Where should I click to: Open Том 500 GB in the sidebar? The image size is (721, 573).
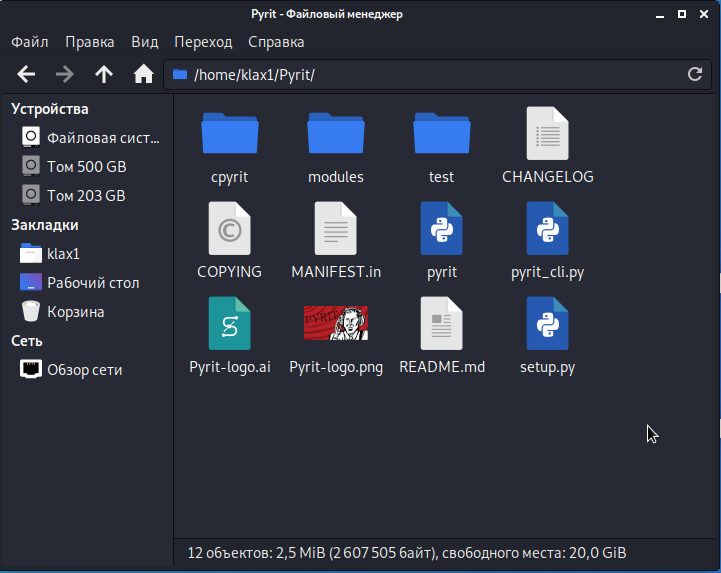click(x=86, y=167)
